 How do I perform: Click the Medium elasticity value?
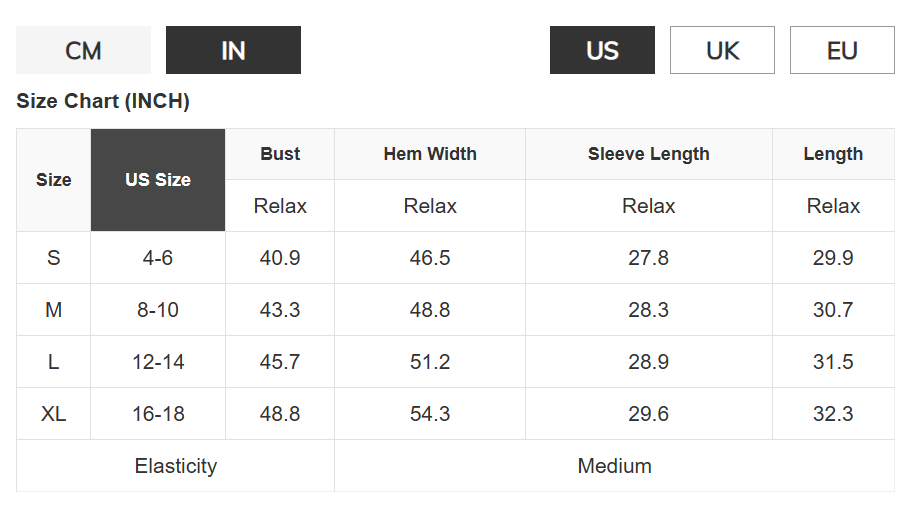(614, 466)
